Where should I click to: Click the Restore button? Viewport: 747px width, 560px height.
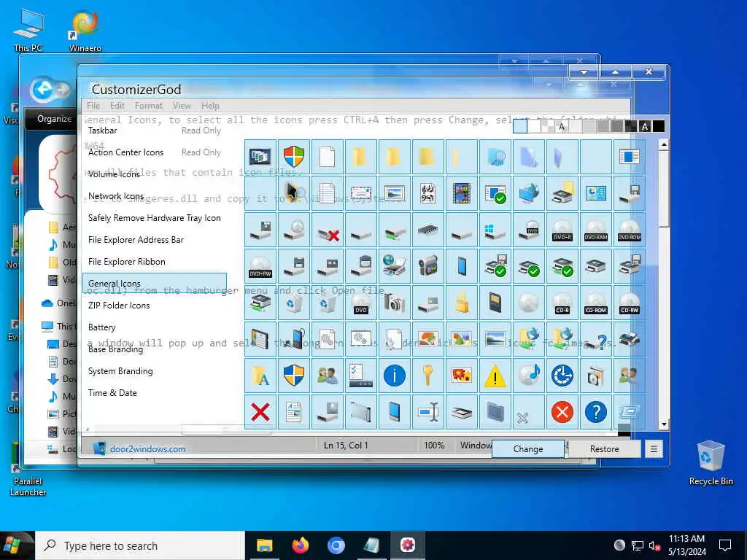tap(604, 449)
